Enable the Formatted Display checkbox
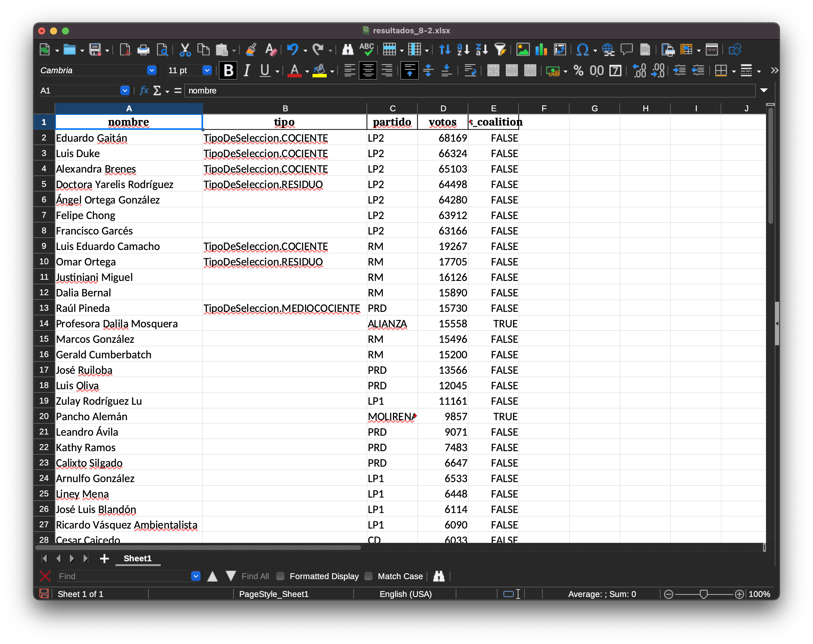Screen dimensions: 813x644 pos(280,576)
